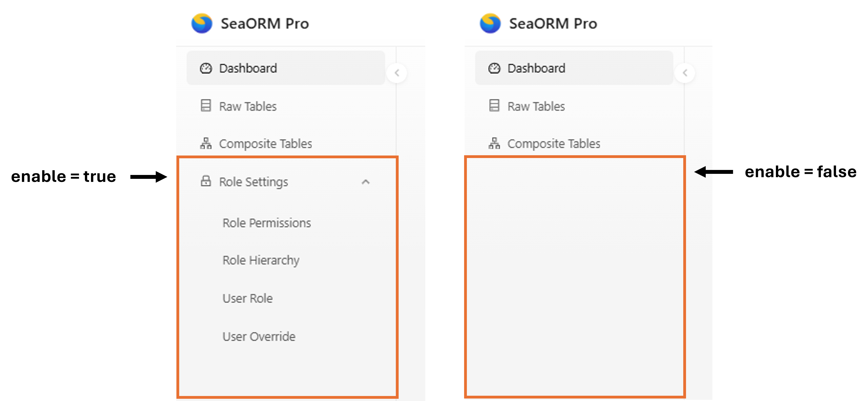Click the Composite Tables hierarchy icon in left sidebar
The width and height of the screenshot is (868, 401).
206,143
